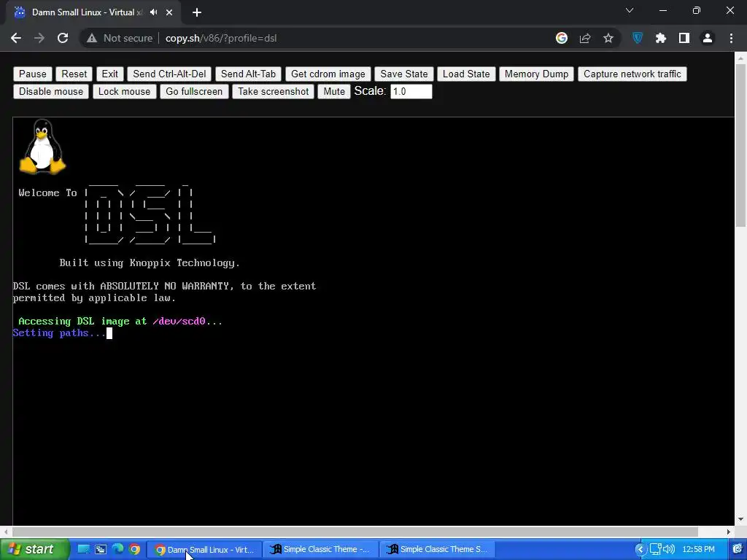
Task: Reload the page
Action: [x=63, y=38]
